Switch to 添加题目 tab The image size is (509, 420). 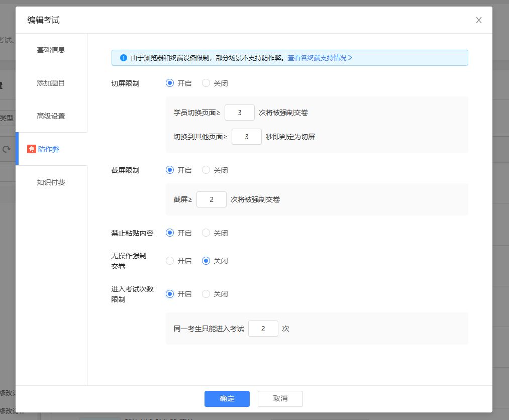tap(51, 83)
